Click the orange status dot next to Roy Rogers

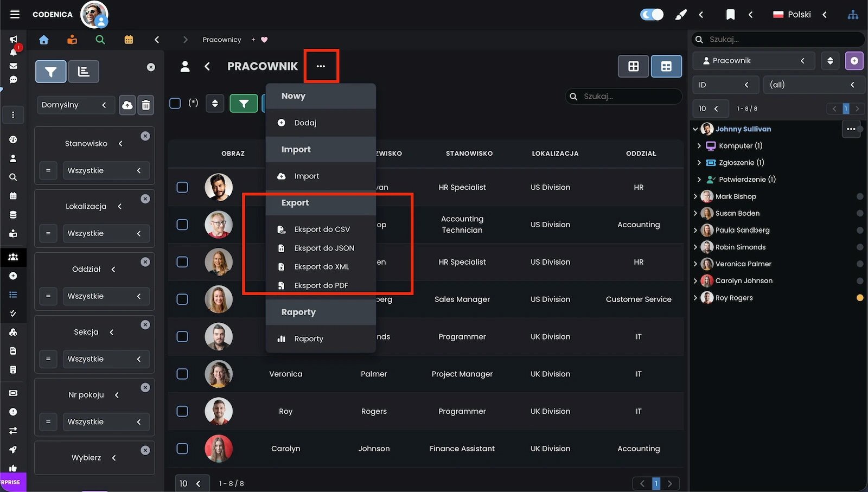coord(859,298)
